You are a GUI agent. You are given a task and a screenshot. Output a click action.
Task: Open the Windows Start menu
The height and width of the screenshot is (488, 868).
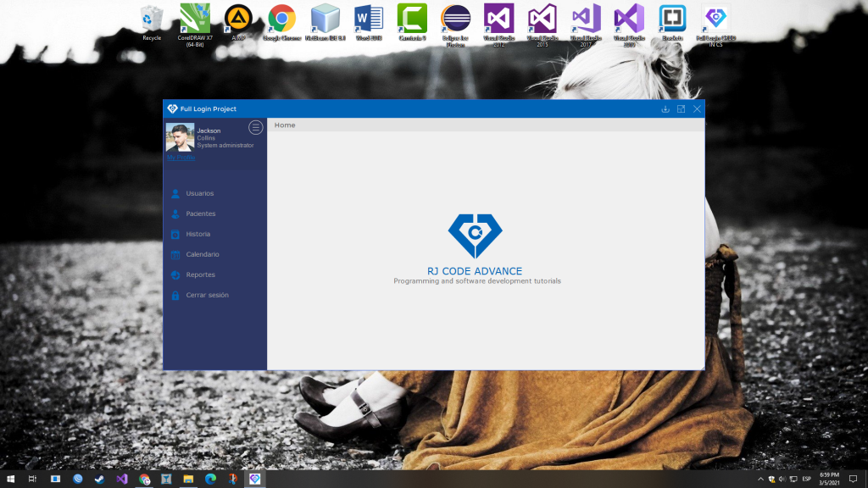(x=9, y=479)
